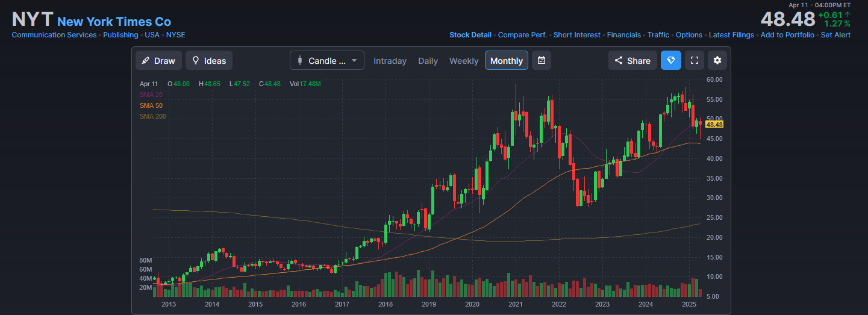Image resolution: width=868 pixels, height=315 pixels.
Task: Switch to Intraday timeframe
Action: (x=390, y=61)
